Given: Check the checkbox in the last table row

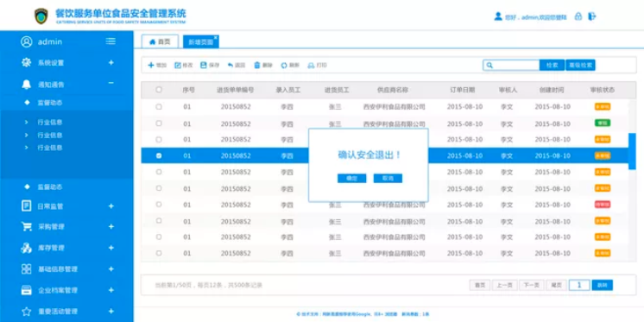Looking at the screenshot, I should tap(159, 253).
